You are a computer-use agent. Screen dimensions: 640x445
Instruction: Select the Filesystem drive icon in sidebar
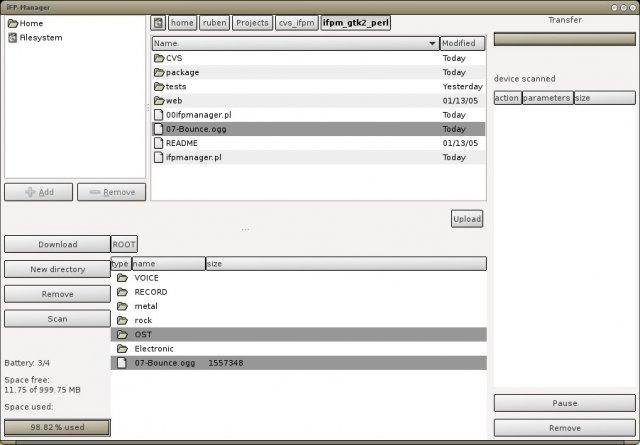click(x=13, y=38)
